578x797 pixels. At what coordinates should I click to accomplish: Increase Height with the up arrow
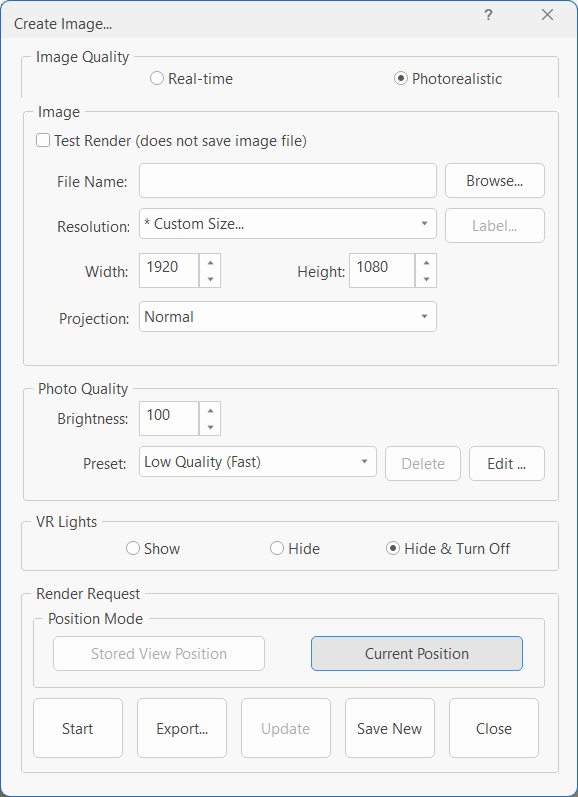(x=426, y=263)
